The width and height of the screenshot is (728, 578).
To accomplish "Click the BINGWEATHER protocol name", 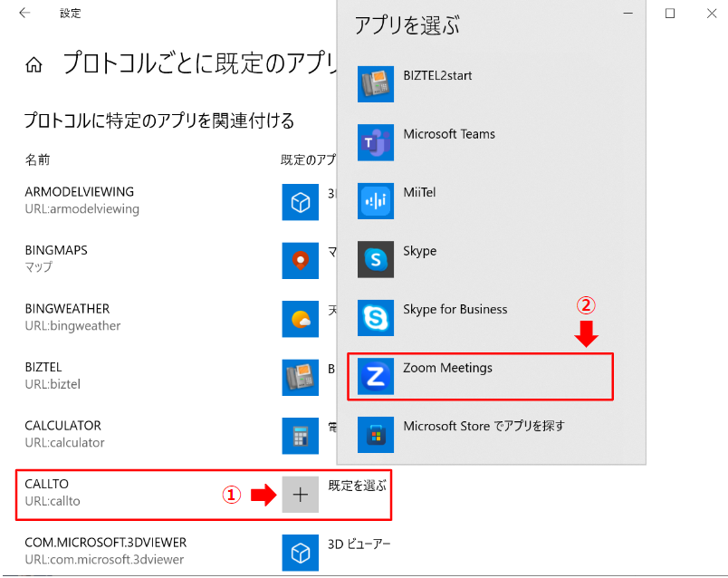I will (67, 309).
